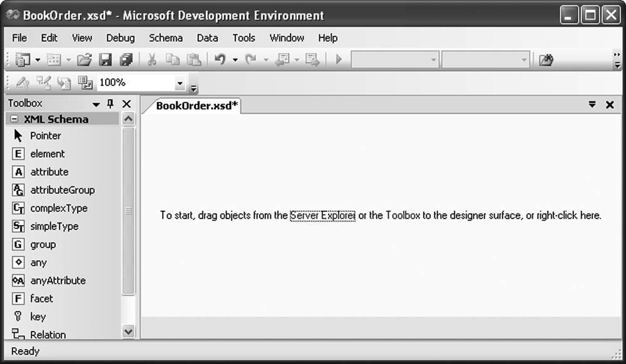Click the Redo arrow icon
Screen dimensions: 626x364
251,60
